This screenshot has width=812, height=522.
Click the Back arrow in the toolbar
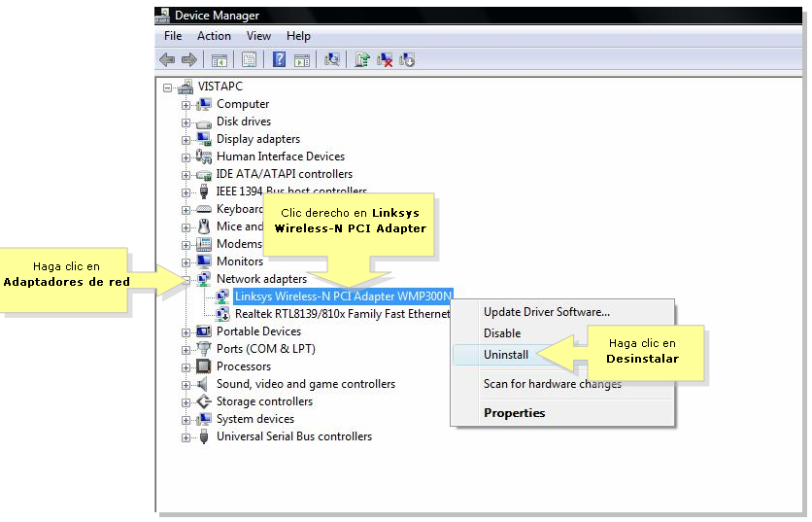pos(167,60)
